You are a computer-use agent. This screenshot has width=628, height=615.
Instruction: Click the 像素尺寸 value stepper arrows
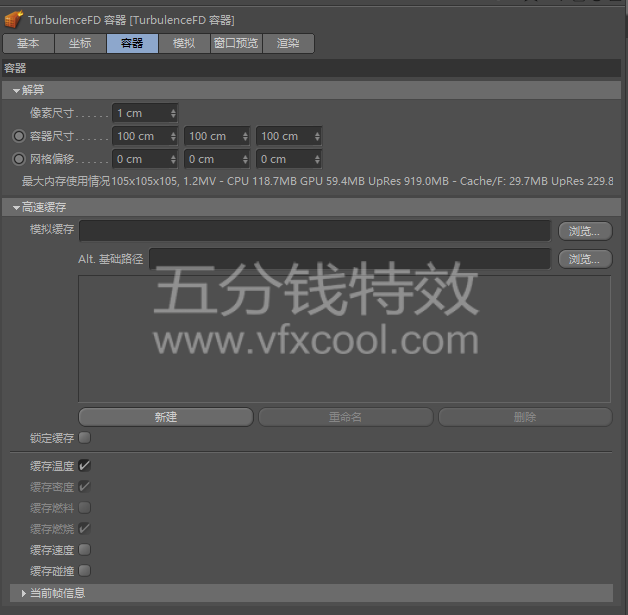pyautogui.click(x=173, y=113)
